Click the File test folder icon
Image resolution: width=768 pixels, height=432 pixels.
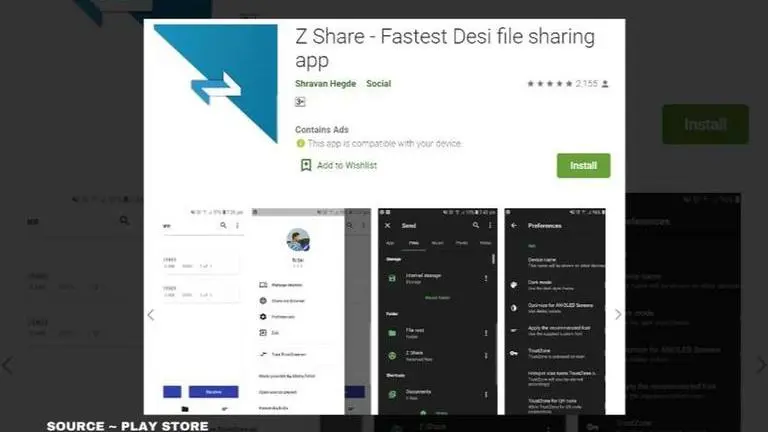pos(392,333)
